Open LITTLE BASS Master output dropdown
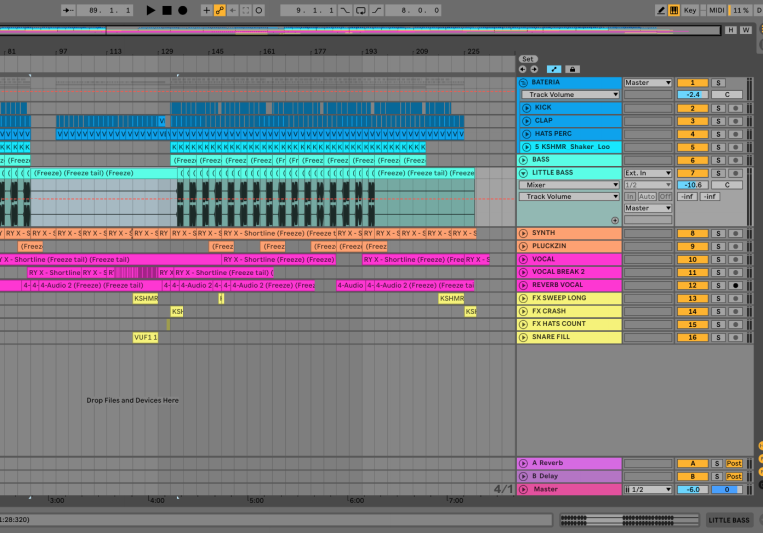 tap(648, 208)
